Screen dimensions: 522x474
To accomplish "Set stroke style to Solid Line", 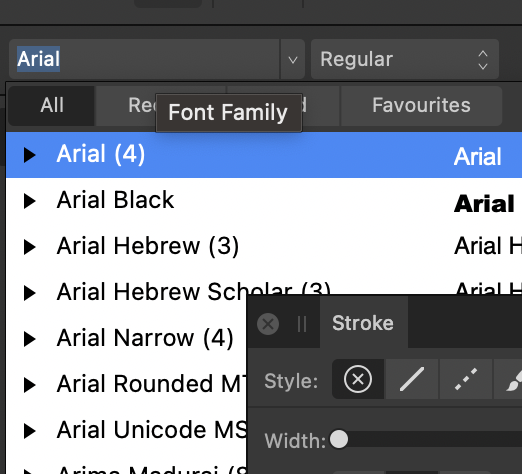I will click(412, 379).
